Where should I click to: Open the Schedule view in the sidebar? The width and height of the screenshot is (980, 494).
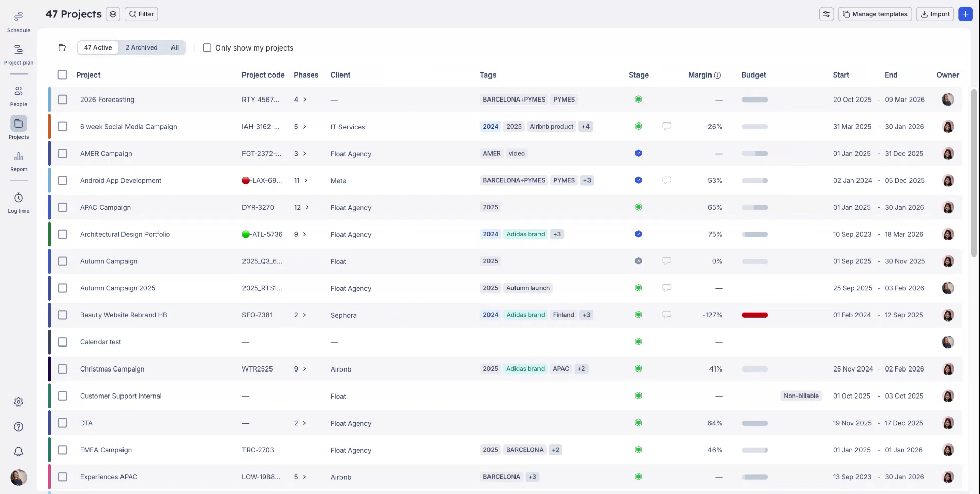18,20
